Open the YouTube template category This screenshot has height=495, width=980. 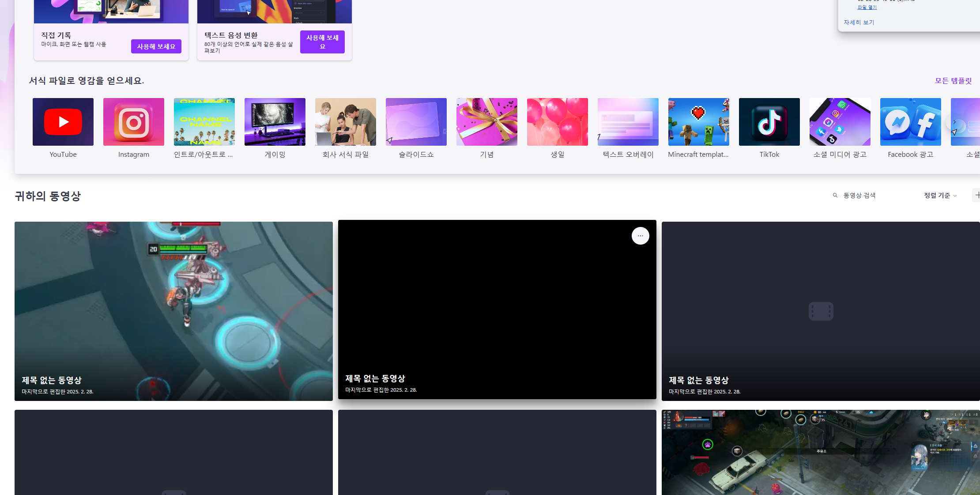pos(63,122)
